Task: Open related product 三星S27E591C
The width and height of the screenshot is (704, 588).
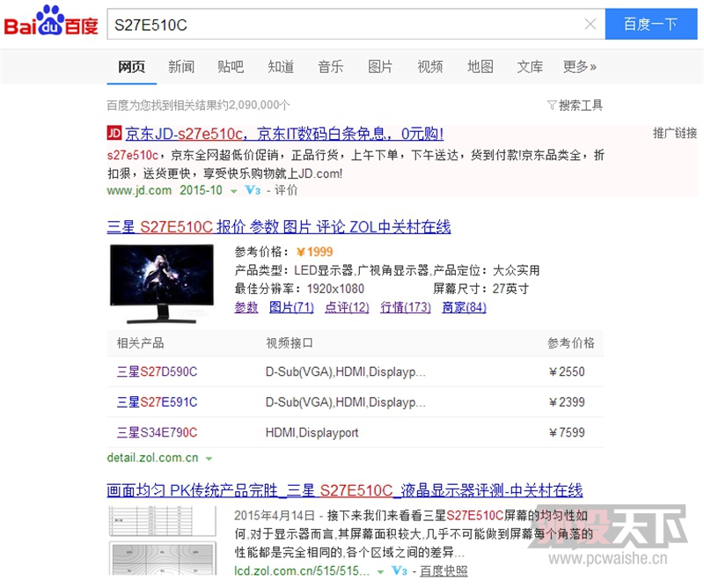Action: [x=158, y=402]
